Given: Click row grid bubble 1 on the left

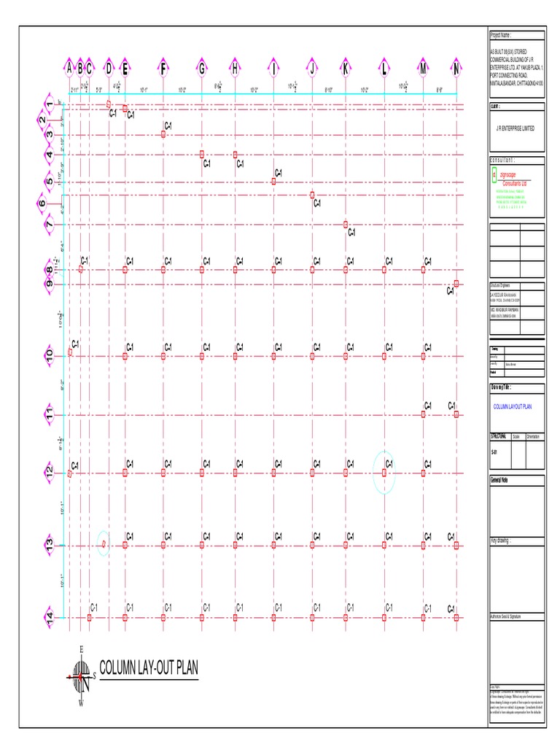Looking at the screenshot, I should point(50,105).
